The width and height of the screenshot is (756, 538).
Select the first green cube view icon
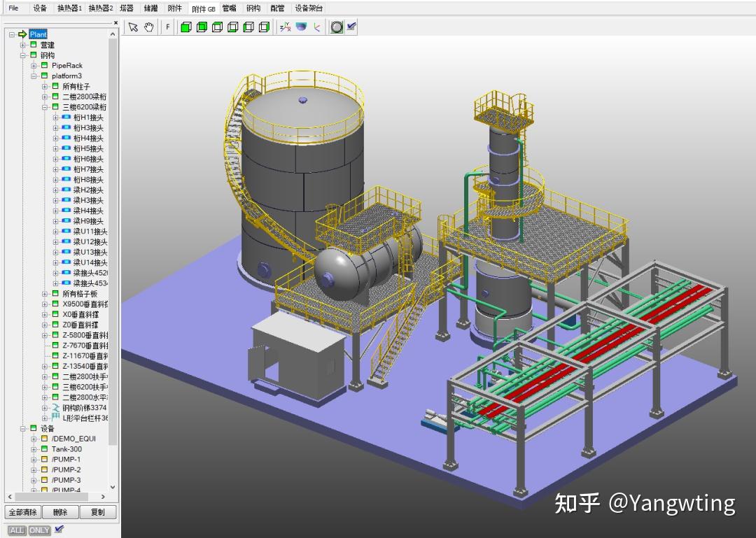185,27
